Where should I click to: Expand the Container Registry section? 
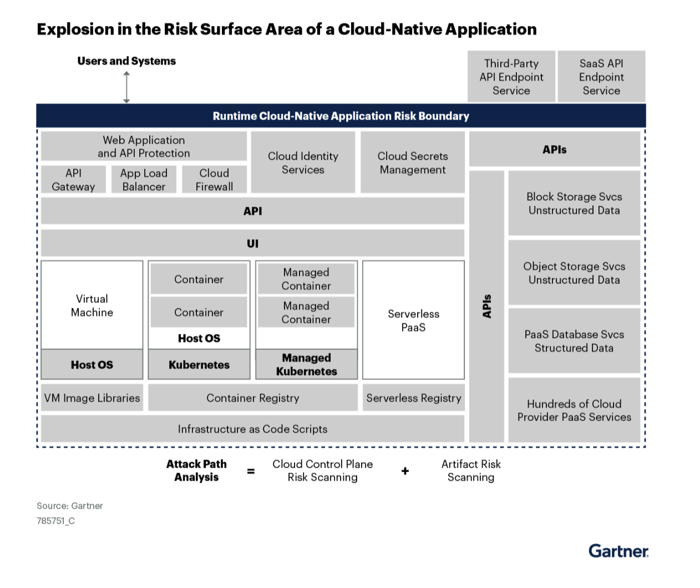[253, 398]
